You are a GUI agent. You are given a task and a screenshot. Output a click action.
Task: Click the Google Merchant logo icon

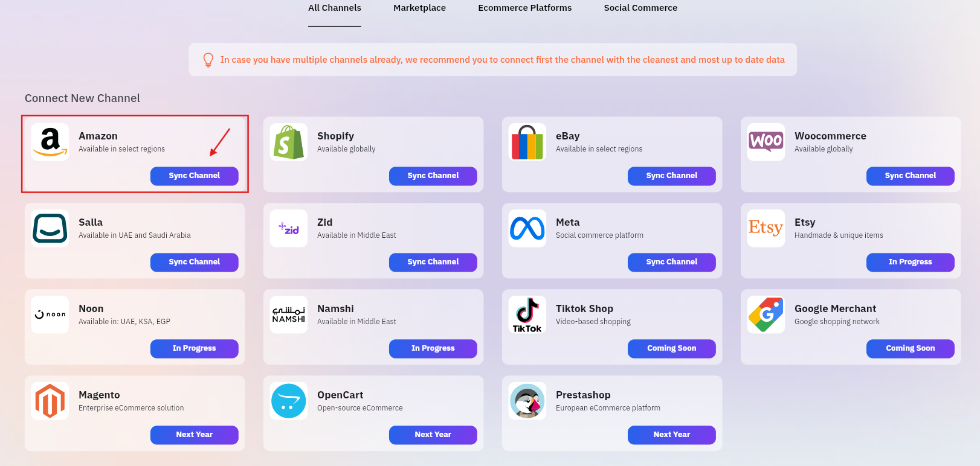[x=766, y=314]
